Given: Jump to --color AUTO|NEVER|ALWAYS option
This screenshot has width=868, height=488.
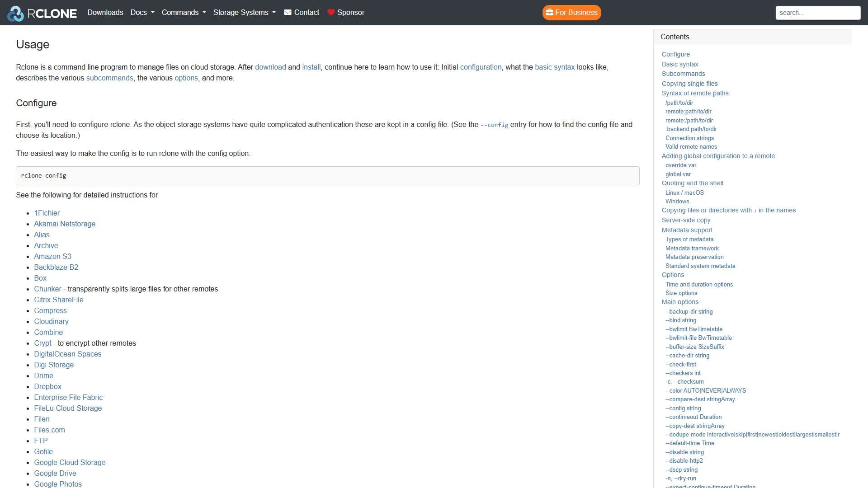Looking at the screenshot, I should click(706, 390).
